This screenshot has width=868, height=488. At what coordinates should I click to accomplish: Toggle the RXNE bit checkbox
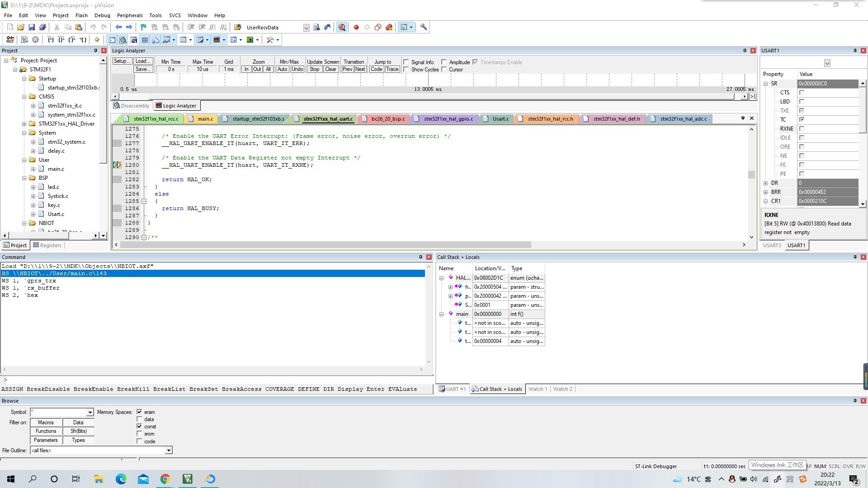tap(802, 129)
